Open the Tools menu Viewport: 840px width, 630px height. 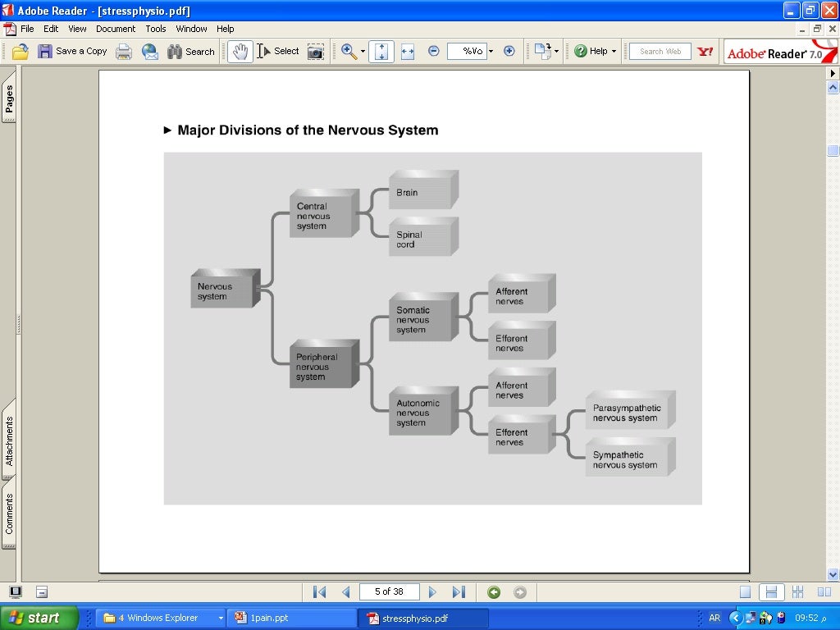coord(156,29)
